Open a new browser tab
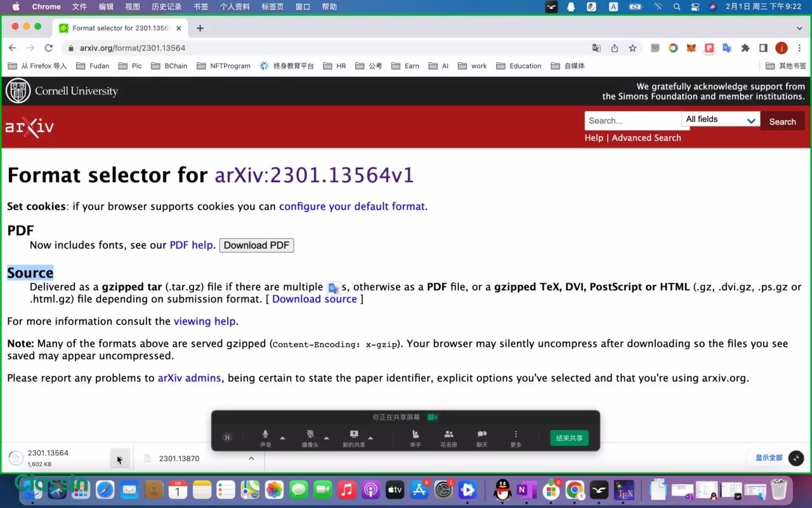812x508 pixels. (x=200, y=28)
